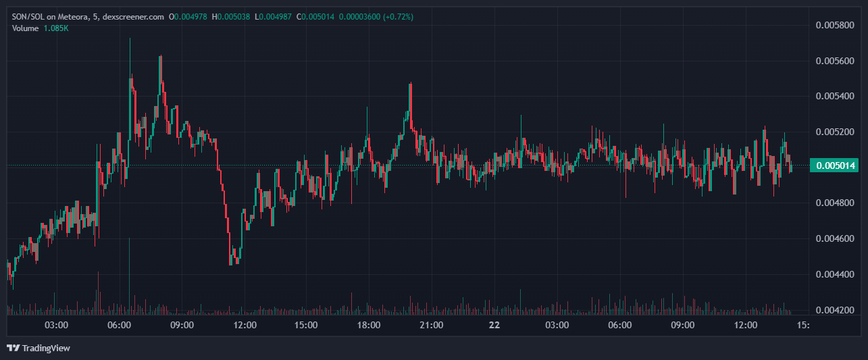
Task: Click the low value L0.004987
Action: click(x=274, y=16)
